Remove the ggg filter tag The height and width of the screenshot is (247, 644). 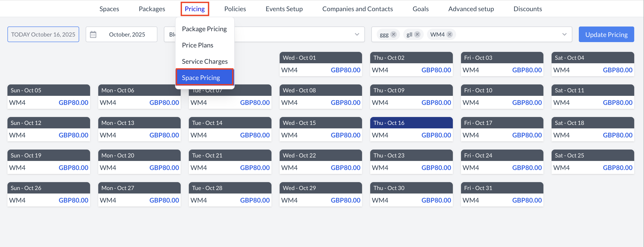(393, 34)
